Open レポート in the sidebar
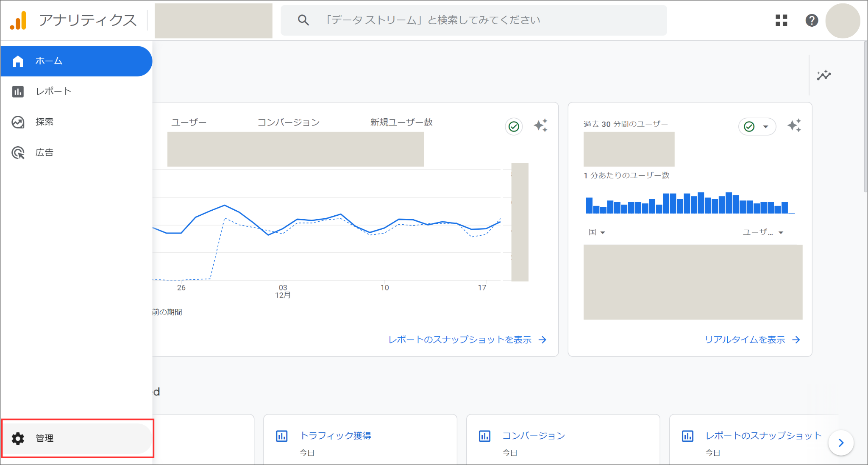 pyautogui.click(x=76, y=92)
